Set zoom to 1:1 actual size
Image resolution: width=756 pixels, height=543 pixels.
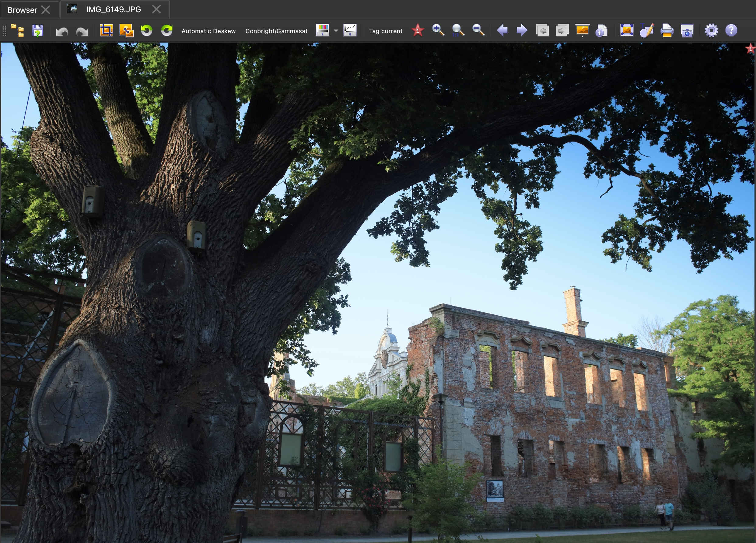pyautogui.click(x=458, y=30)
